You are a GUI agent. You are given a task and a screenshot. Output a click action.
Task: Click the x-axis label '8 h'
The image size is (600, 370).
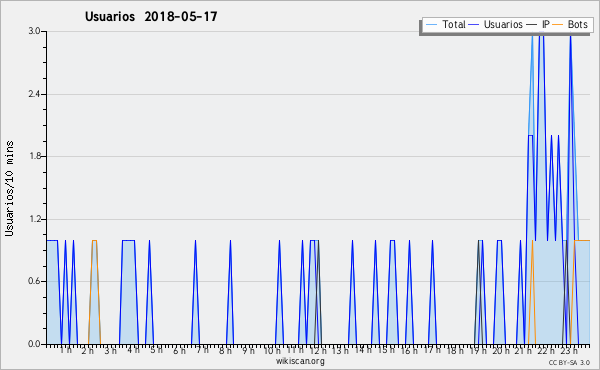point(225,350)
